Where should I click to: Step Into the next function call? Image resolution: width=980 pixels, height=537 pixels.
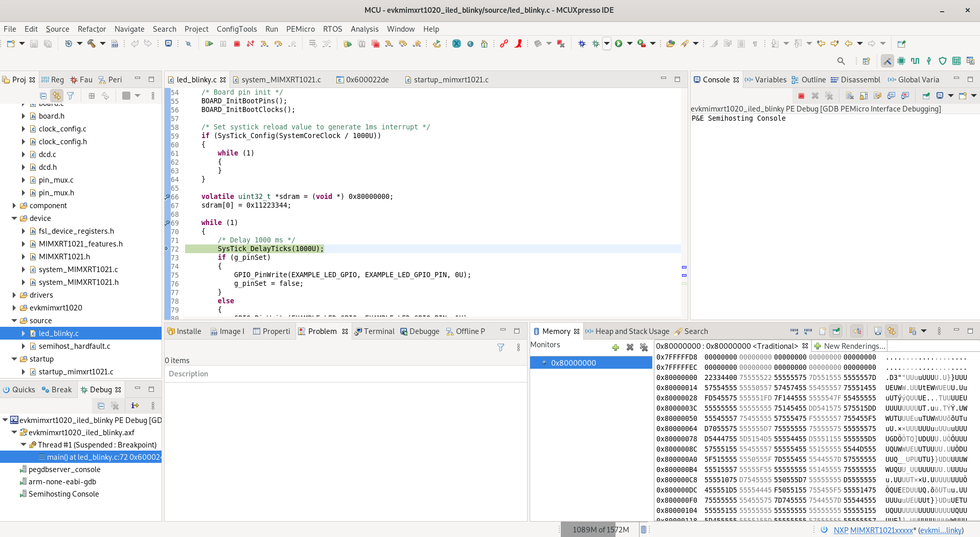pos(264,43)
